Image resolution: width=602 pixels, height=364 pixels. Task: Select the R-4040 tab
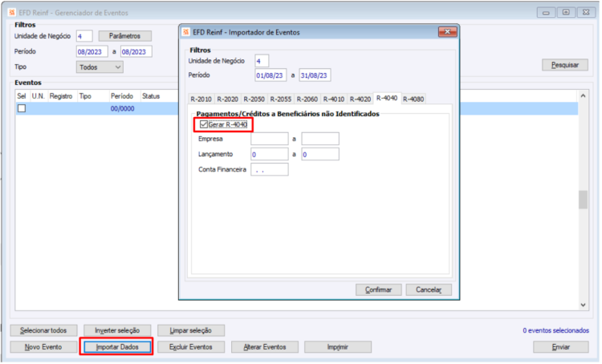387,98
